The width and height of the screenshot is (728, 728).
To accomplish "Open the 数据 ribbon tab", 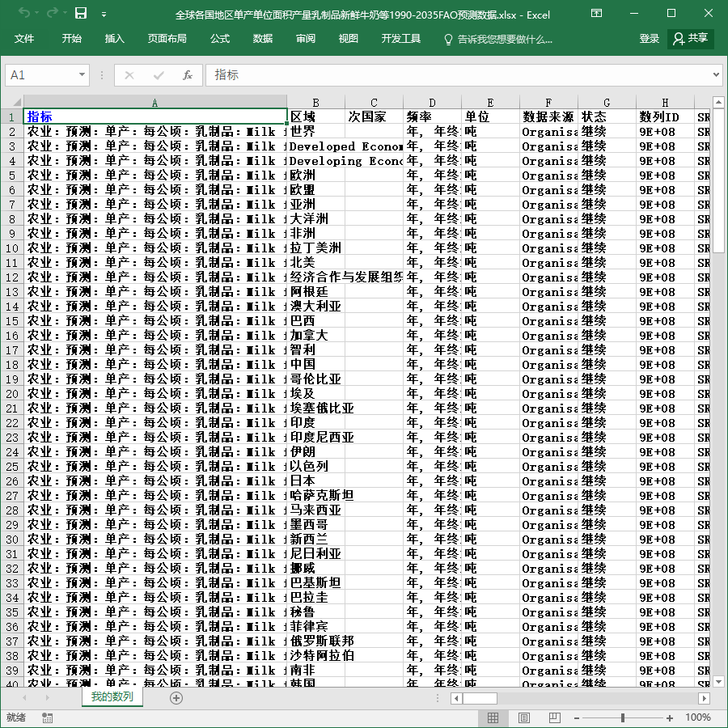I will tap(262, 39).
